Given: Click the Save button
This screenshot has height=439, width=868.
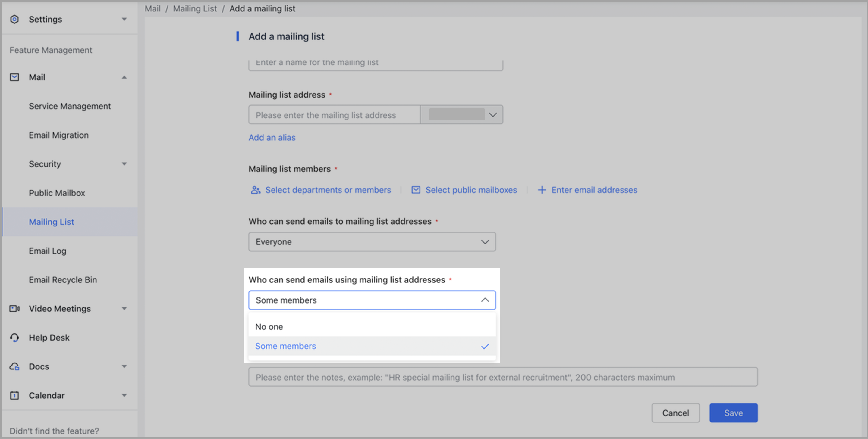Looking at the screenshot, I should pos(734,413).
